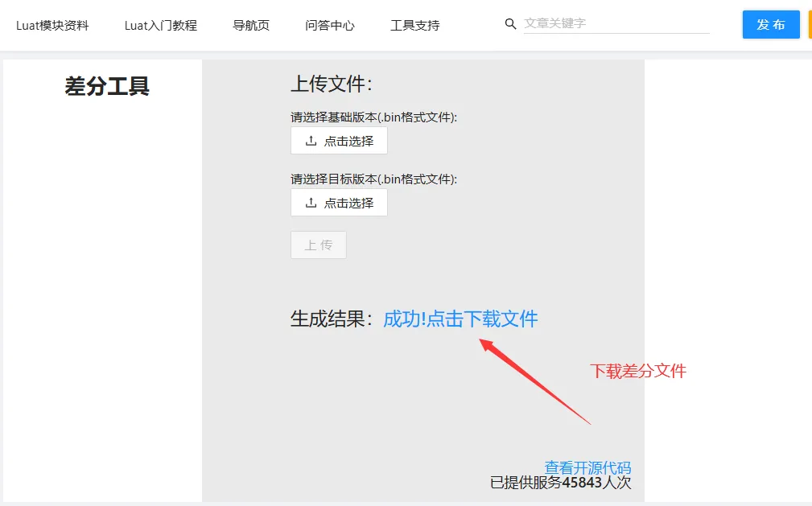Click the blue 发布 button
Screen dimensions: 812x506
[x=771, y=24]
